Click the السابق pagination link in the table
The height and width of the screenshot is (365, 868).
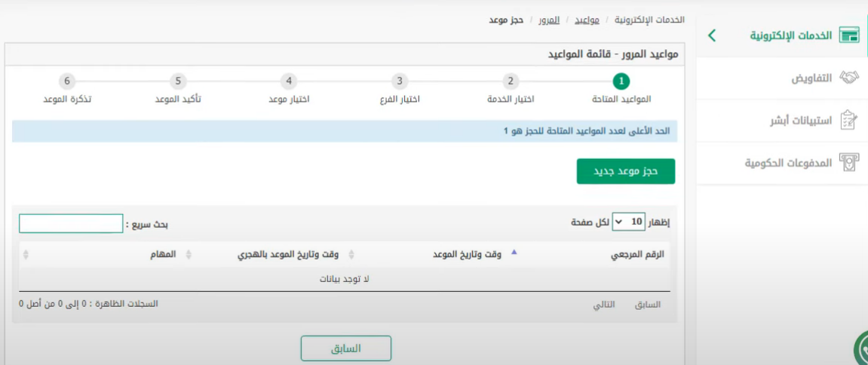(647, 305)
